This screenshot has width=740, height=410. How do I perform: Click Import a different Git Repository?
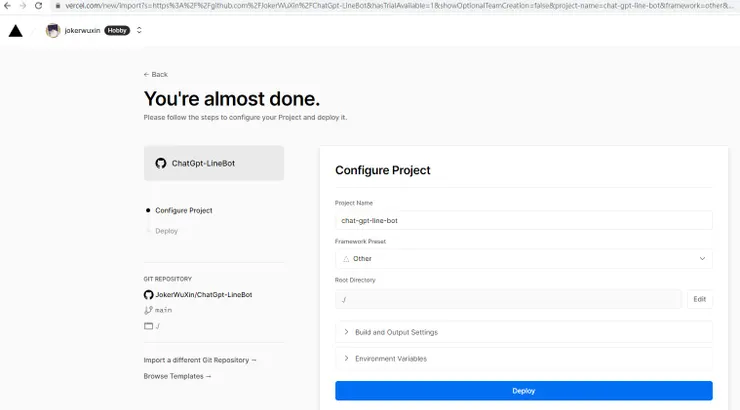200,360
